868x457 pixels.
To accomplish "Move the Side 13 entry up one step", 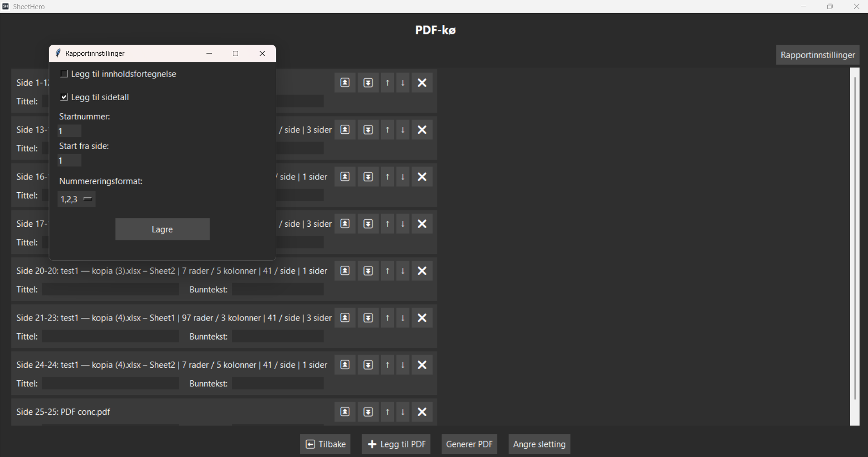I will pos(387,130).
